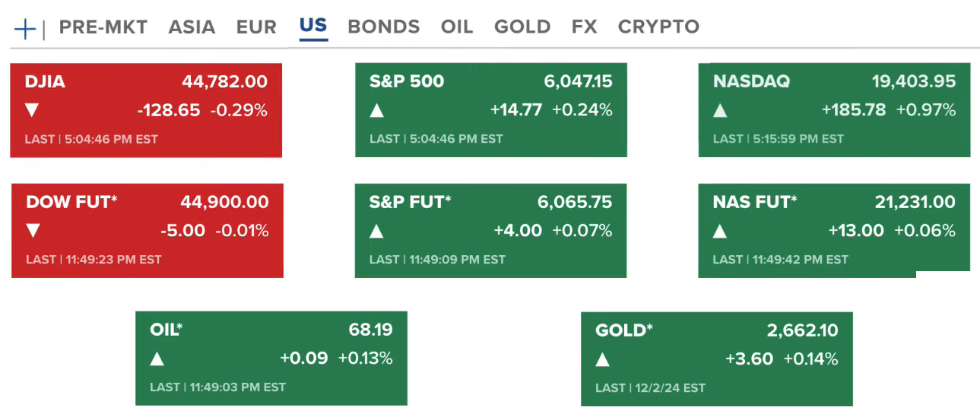Open the DJIA quote link

tap(45, 82)
